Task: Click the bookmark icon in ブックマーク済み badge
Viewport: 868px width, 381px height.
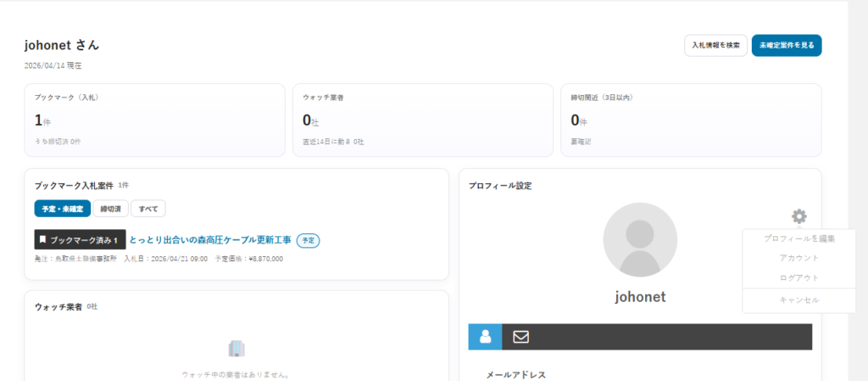Action: click(43, 240)
